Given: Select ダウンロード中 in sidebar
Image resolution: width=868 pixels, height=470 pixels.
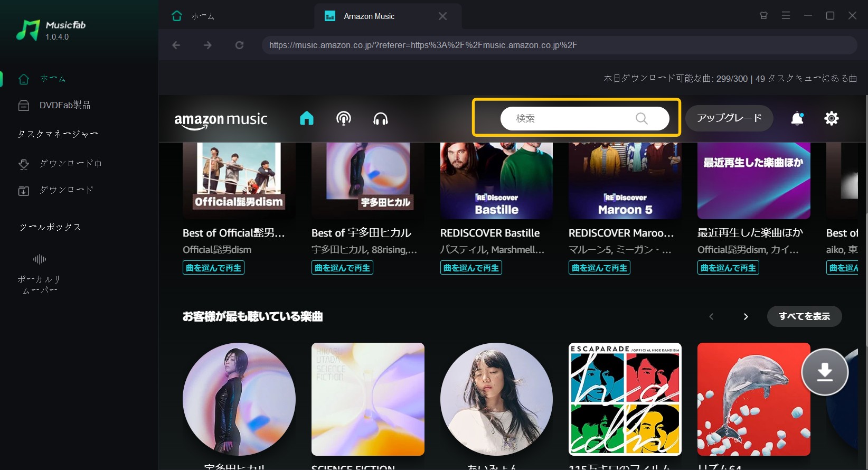Looking at the screenshot, I should coord(60,164).
